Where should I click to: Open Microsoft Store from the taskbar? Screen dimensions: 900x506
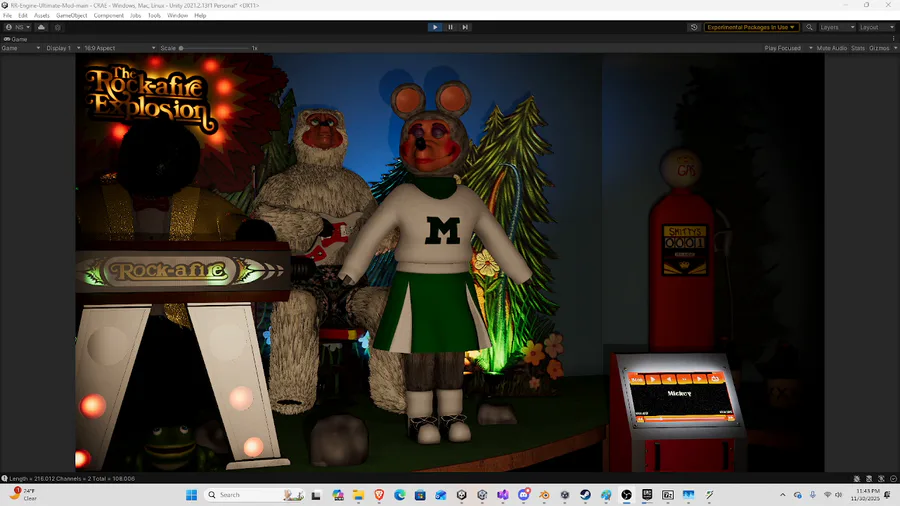coord(420,495)
